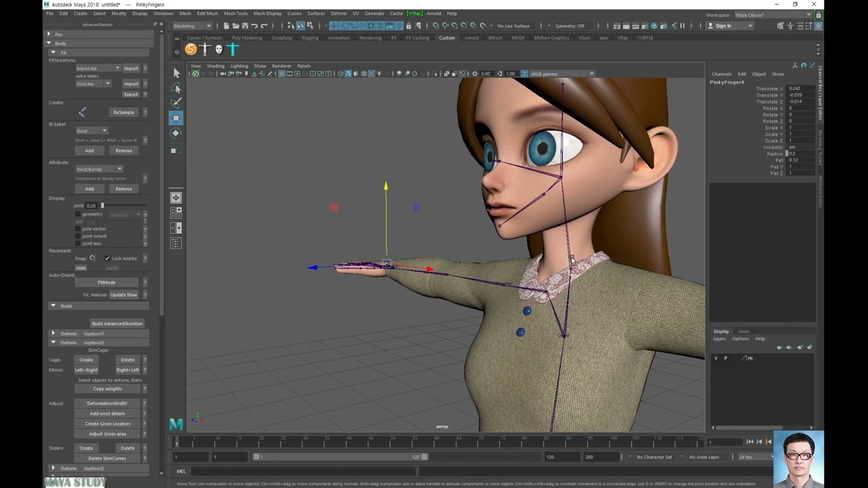Click the Update Now button

123,295
